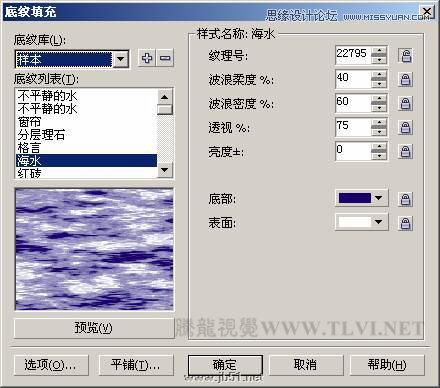Viewport: 440px width, 388px height.
Task: Open the 平铺(T)... tiling button
Action: [x=136, y=365]
